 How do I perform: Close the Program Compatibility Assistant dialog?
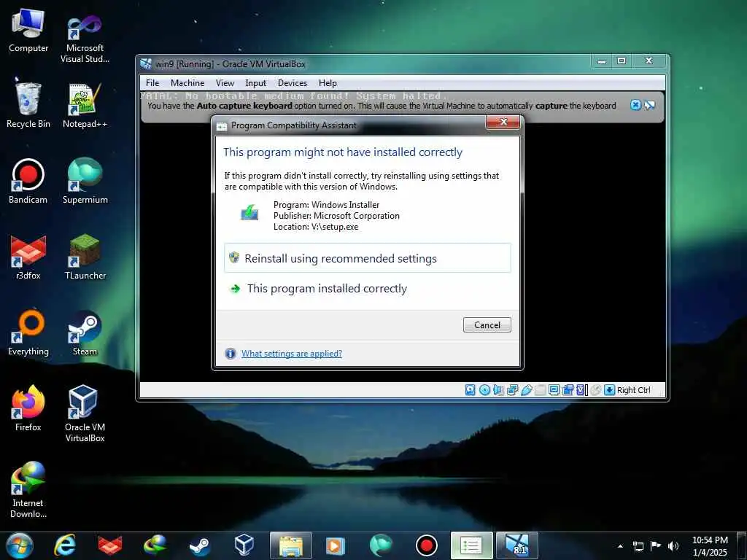[503, 122]
